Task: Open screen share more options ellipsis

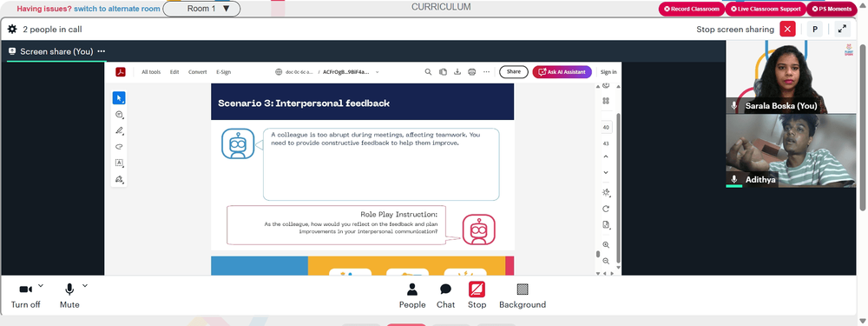Action: tap(102, 51)
